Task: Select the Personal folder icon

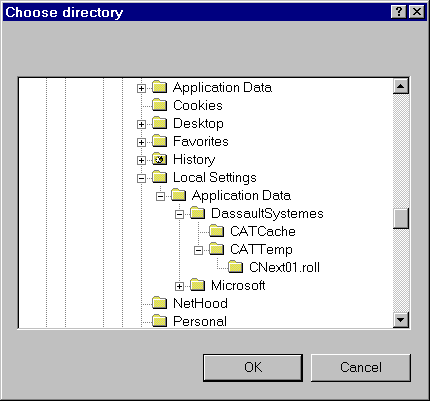Action: pyautogui.click(x=160, y=321)
